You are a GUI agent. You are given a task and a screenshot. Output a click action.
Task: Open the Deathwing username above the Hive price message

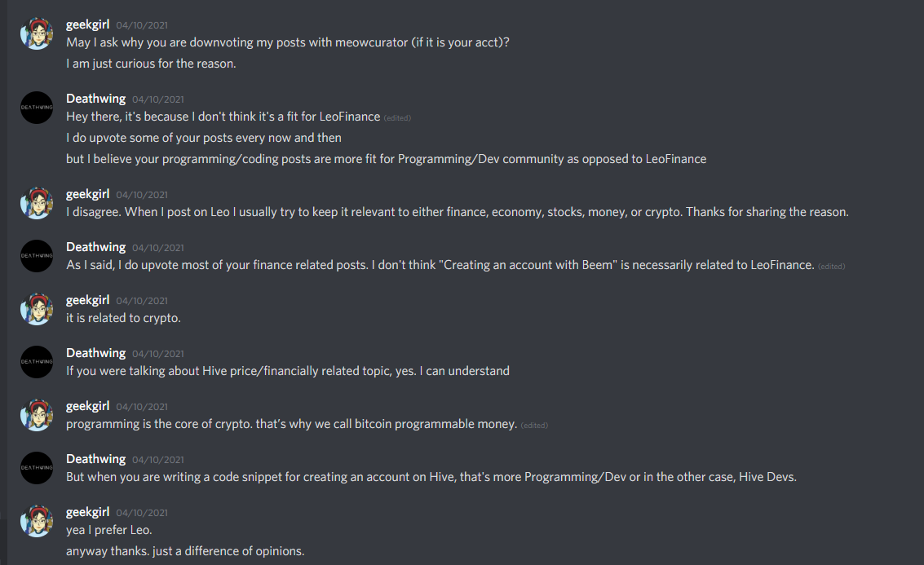click(95, 354)
